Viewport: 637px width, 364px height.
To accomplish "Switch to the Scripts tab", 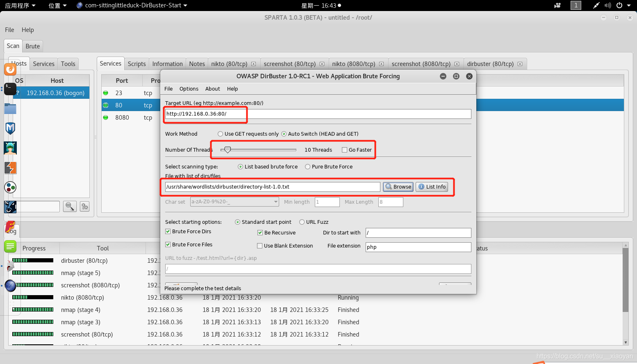I will [136, 64].
